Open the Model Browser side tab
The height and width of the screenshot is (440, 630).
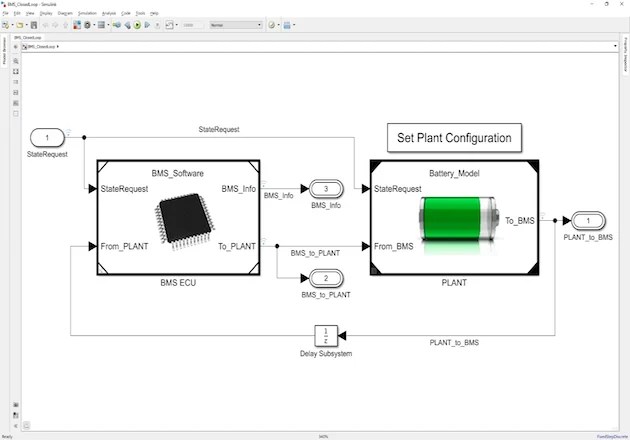pos(4,51)
